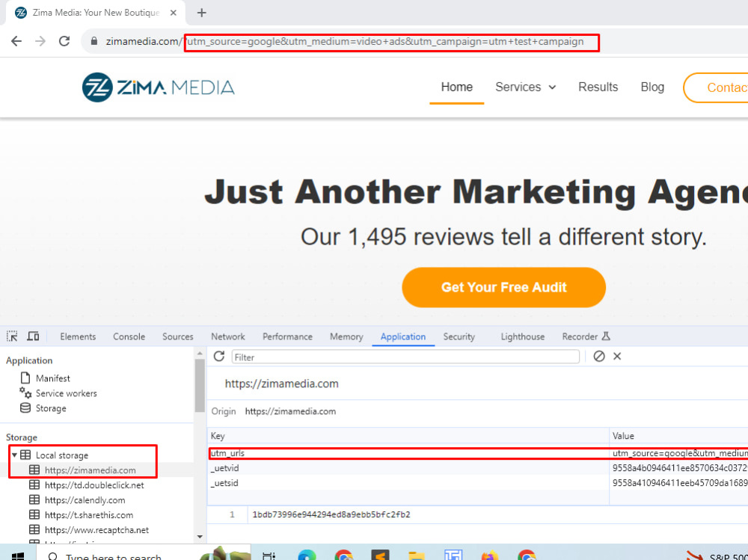The height and width of the screenshot is (560, 748).
Task: Collapse the Local storage tree arrow
Action: point(14,455)
